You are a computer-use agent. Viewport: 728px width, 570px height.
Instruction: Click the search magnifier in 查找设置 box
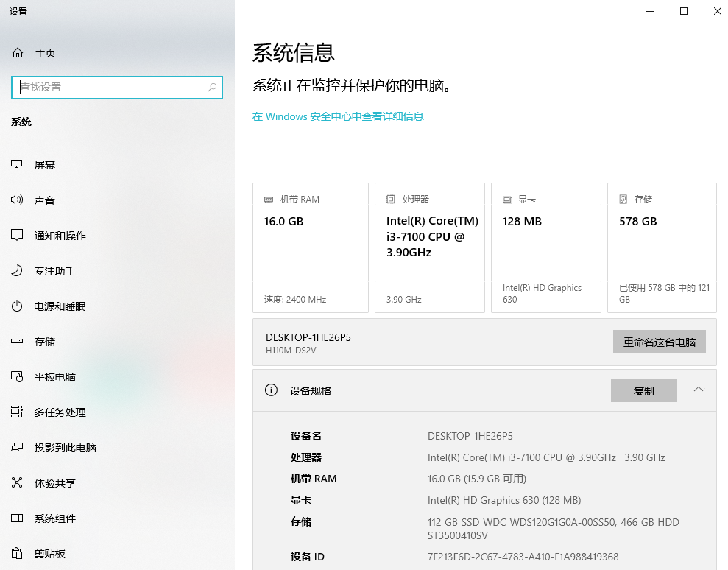(213, 88)
